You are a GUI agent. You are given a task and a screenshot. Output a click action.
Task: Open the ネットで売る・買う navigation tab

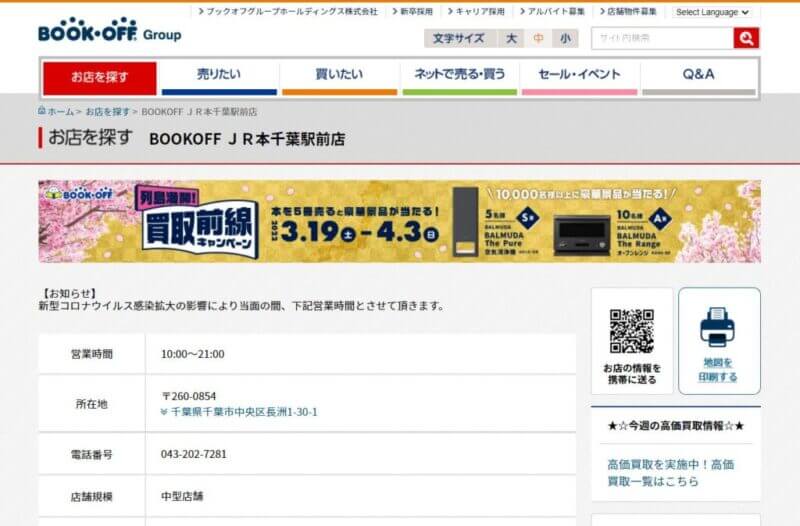[x=460, y=78]
